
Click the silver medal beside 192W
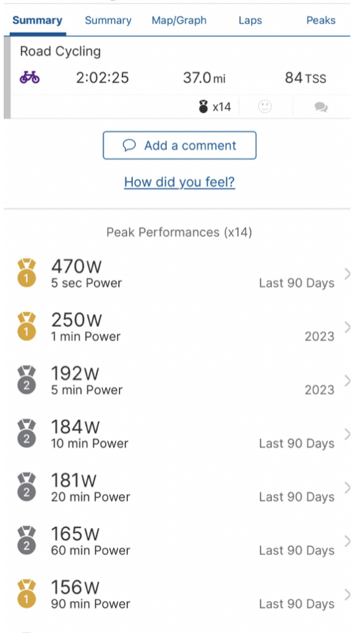click(27, 380)
